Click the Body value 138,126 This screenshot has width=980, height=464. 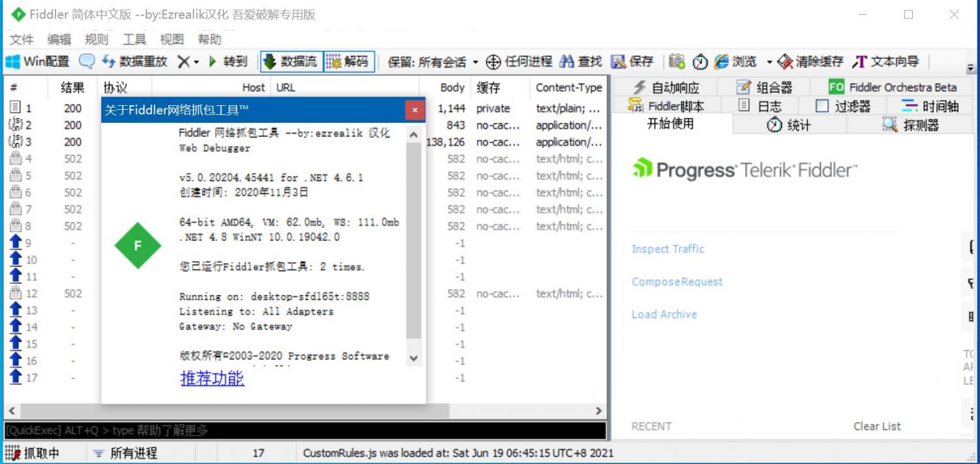pyautogui.click(x=447, y=142)
